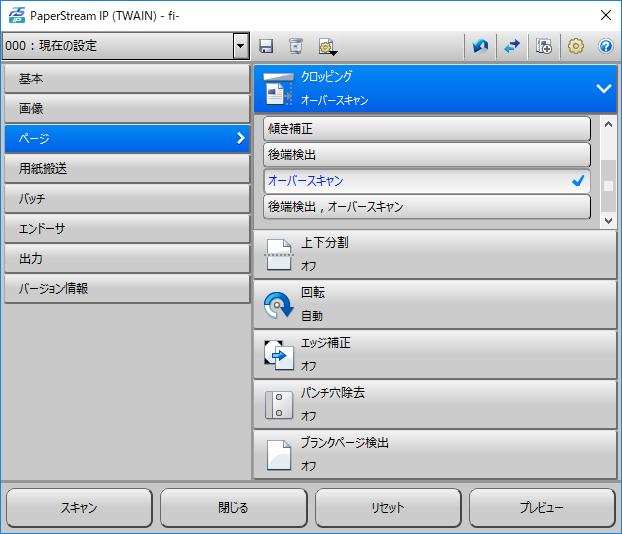
Task: Click the クロッピング header icon
Action: pos(278,89)
